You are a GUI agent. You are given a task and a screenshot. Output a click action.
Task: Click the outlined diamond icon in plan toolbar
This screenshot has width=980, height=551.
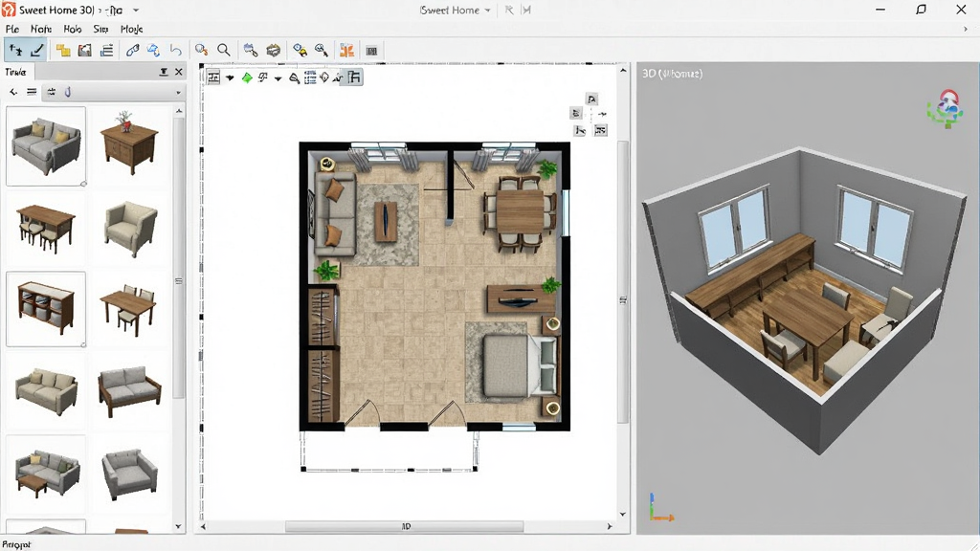pos(324,77)
